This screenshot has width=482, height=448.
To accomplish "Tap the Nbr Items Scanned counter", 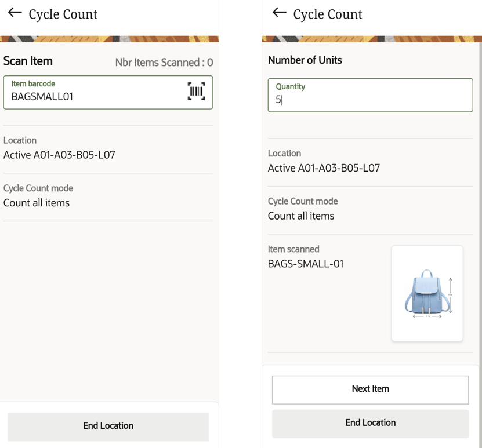I will click(164, 63).
